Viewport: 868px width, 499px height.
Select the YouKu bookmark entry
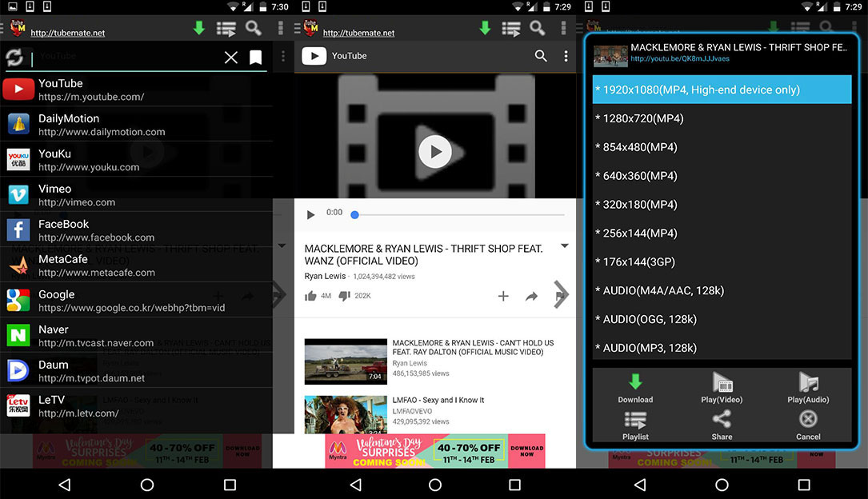(136, 160)
